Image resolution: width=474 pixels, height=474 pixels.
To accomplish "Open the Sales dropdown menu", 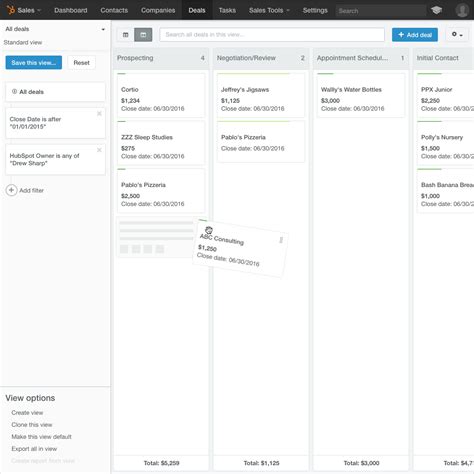I will (29, 10).
